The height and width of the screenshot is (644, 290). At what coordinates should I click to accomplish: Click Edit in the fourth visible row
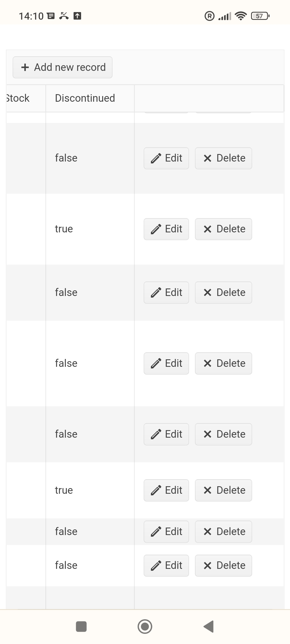166,363
